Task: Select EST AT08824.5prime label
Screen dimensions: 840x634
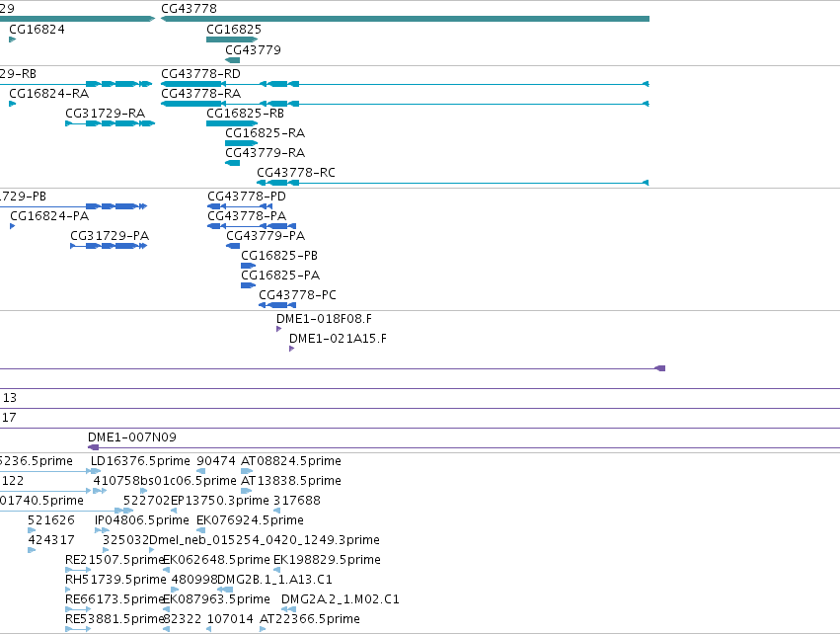Action: 291,461
